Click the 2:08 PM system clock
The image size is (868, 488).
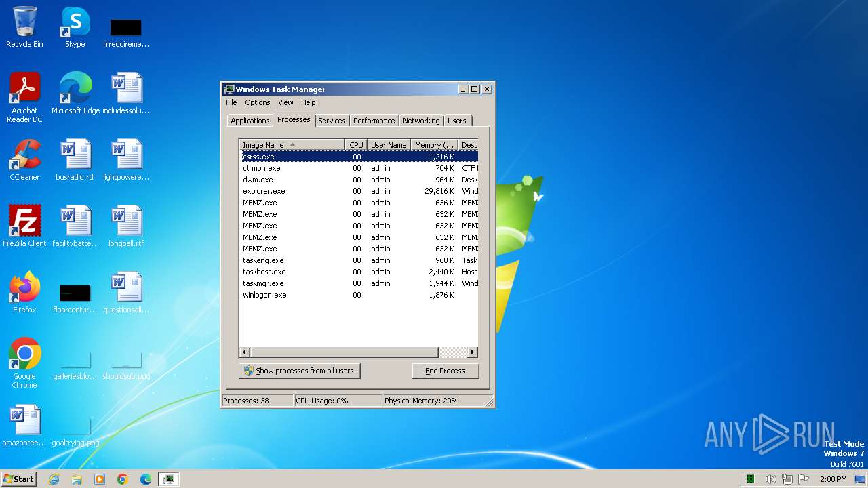click(x=833, y=479)
